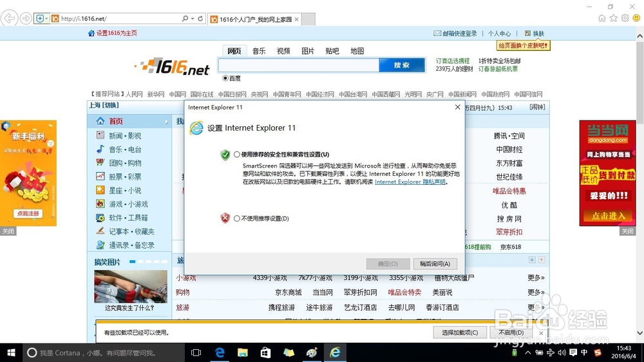
Task: Click 点击进入 on the 当当网 ad
Action: [608, 216]
